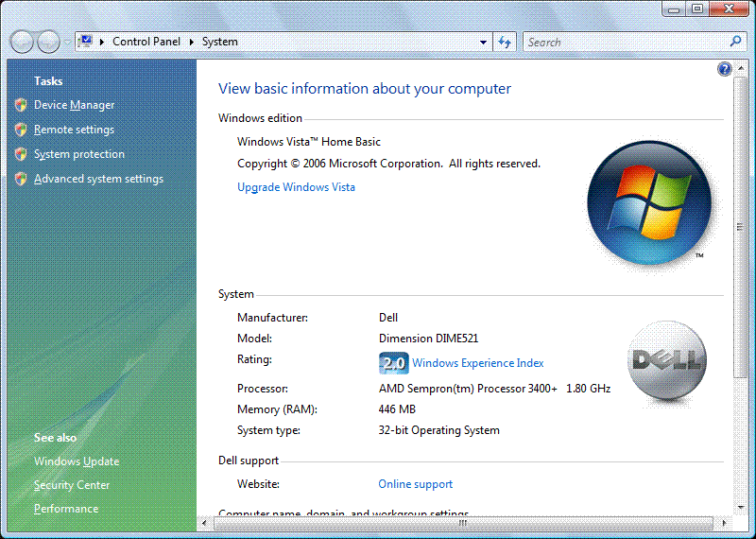Click the Back navigation arrow button
756x539 pixels.
pyautogui.click(x=22, y=42)
